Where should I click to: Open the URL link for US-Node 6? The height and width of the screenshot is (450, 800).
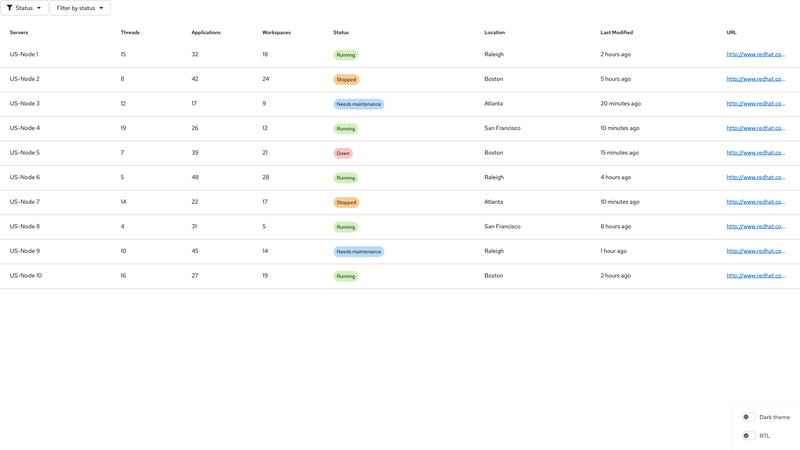coord(756,178)
